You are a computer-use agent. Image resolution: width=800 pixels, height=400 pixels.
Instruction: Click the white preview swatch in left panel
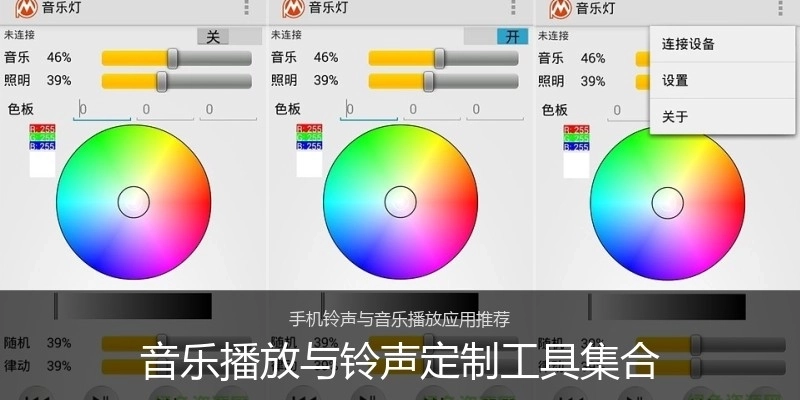42,164
